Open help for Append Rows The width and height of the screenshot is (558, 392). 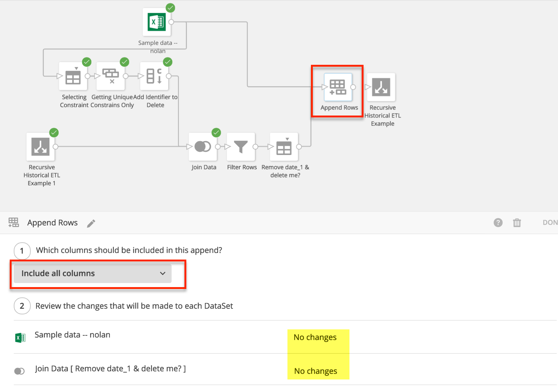(498, 223)
